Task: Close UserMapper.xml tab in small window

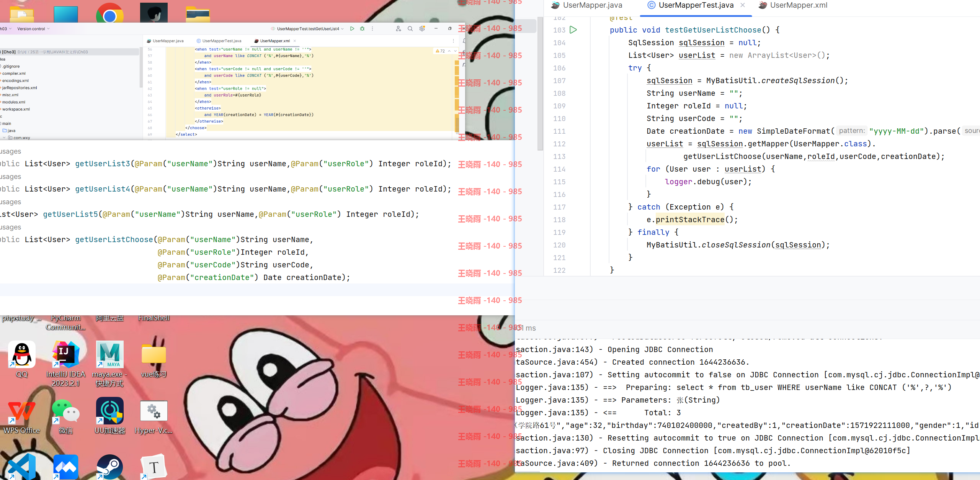Action: (x=295, y=41)
